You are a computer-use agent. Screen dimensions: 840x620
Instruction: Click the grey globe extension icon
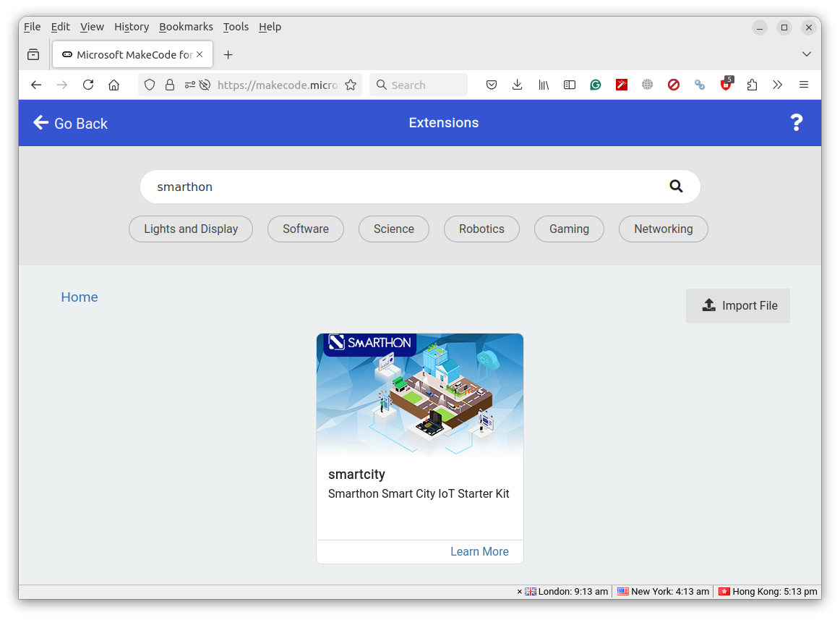pos(647,85)
